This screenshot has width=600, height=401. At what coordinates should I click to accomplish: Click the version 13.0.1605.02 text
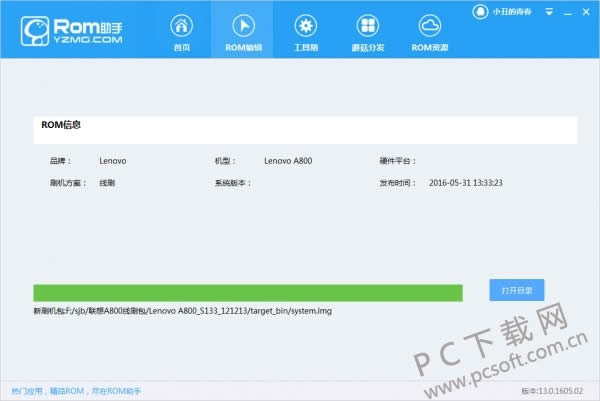(552, 391)
